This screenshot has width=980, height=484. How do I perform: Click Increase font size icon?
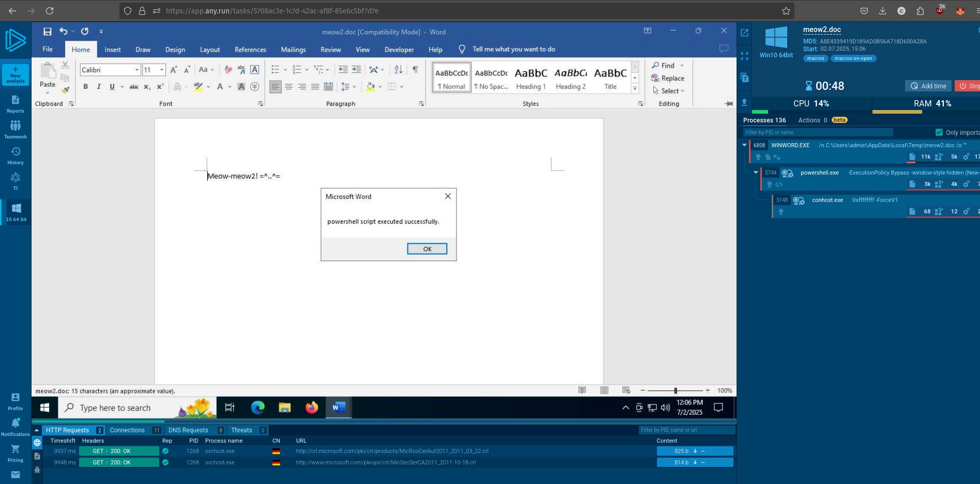click(x=174, y=69)
